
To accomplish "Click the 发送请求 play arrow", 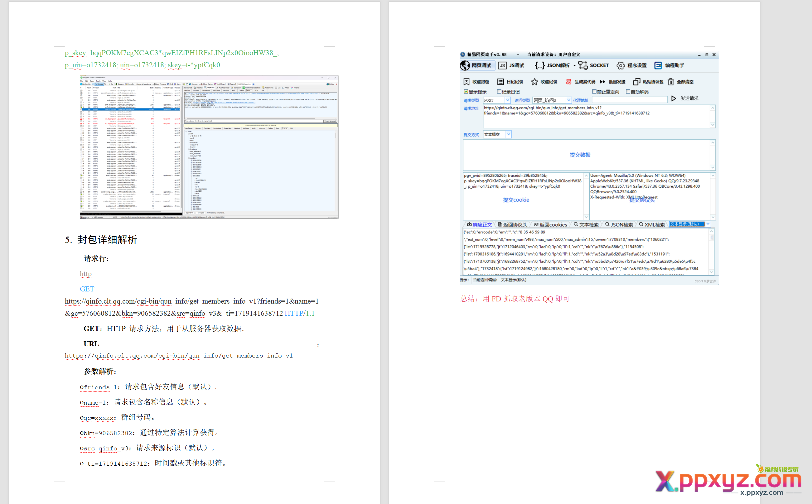I will (x=674, y=98).
